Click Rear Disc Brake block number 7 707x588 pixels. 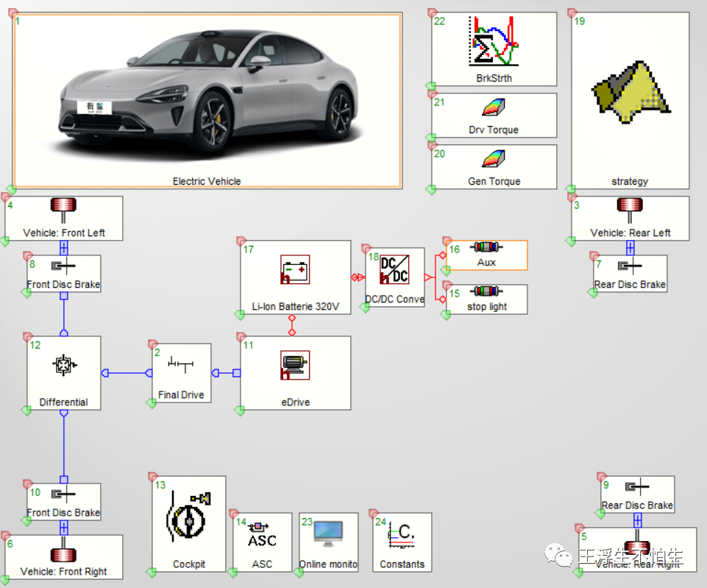pos(630,274)
